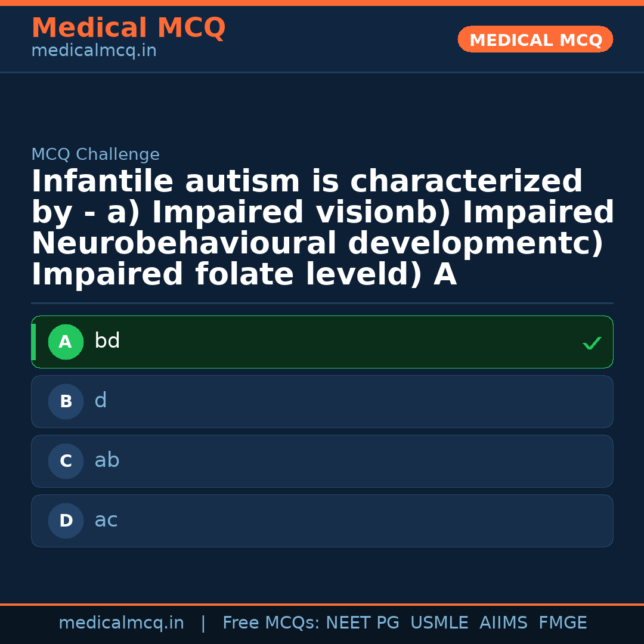Click the 'MCQ Challenge' label

[95, 154]
